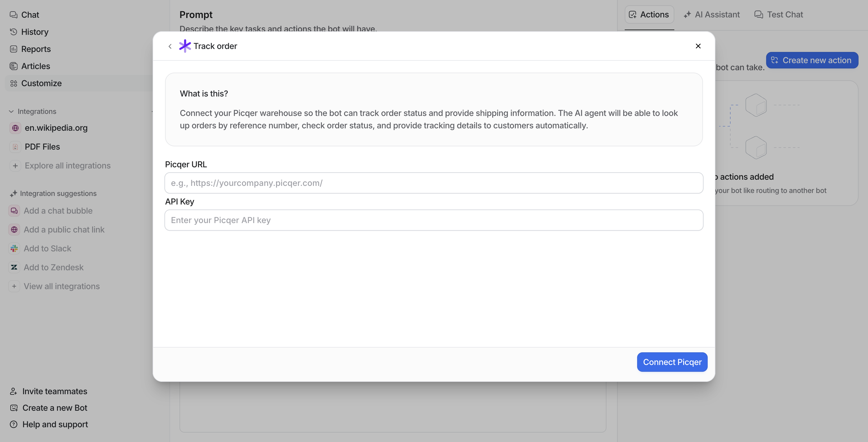Click plus icon beside Explore all integrations
Viewport: 868px width, 442px height.
click(15, 166)
